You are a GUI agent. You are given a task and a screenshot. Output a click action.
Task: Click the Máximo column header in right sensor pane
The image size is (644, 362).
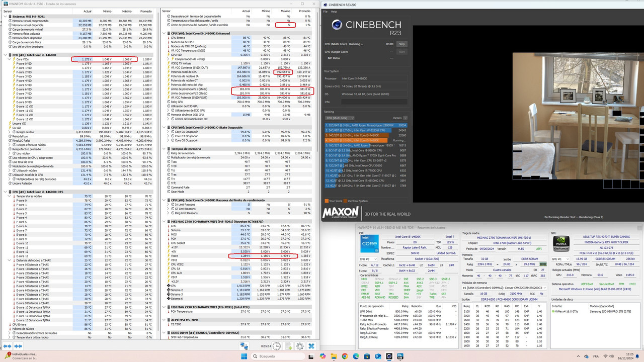point(285,11)
